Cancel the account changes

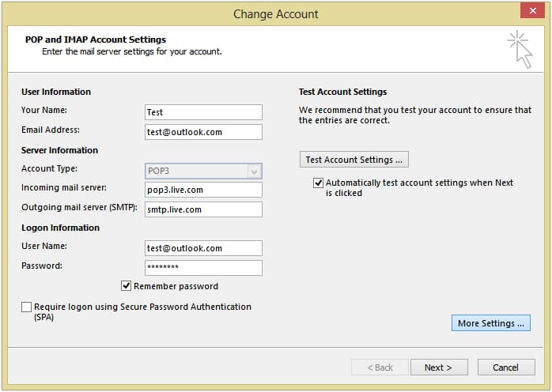505,367
